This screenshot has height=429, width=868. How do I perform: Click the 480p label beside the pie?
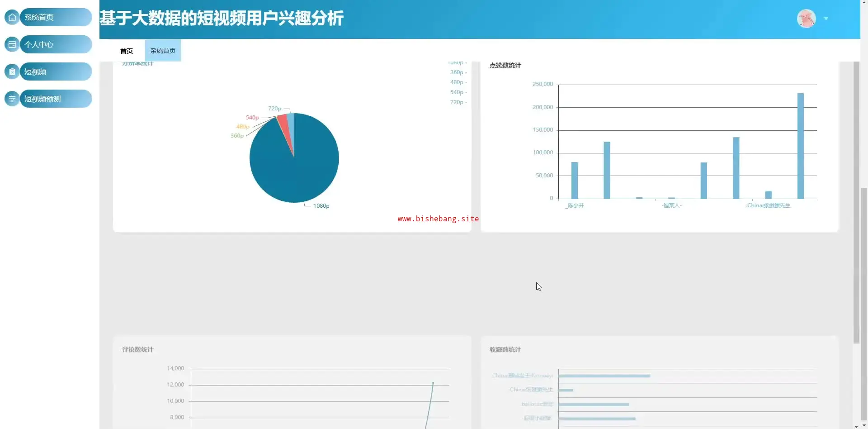(x=243, y=127)
